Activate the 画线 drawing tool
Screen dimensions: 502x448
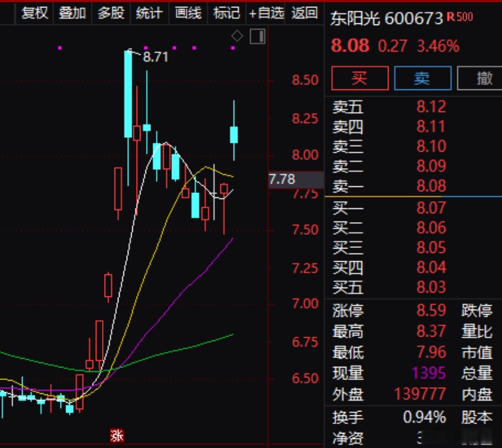coord(188,13)
